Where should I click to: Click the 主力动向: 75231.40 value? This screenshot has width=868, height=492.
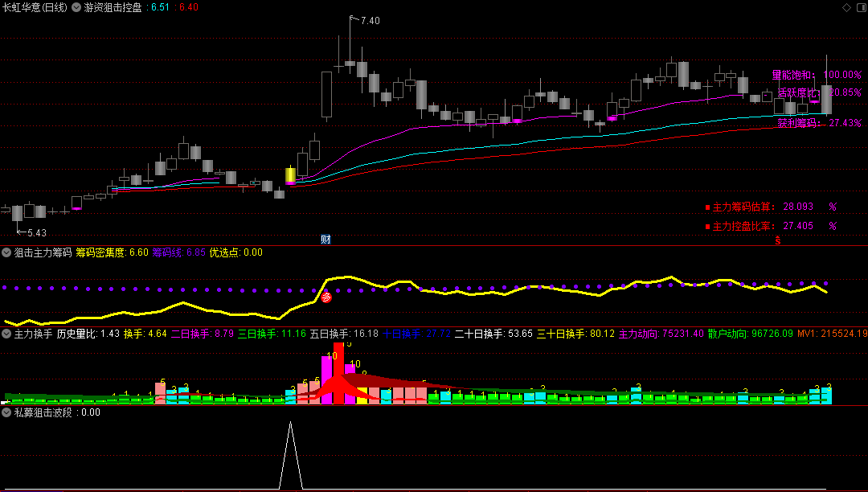pyautogui.click(x=661, y=334)
